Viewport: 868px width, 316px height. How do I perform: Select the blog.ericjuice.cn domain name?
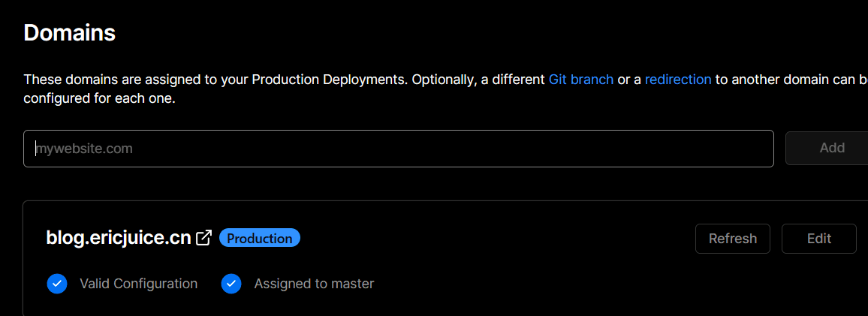(x=118, y=238)
